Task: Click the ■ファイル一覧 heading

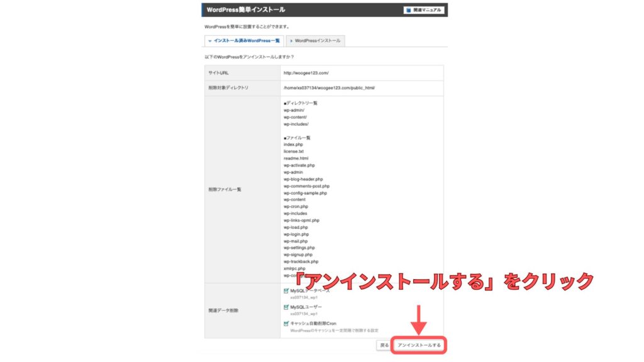Action: click(x=297, y=138)
